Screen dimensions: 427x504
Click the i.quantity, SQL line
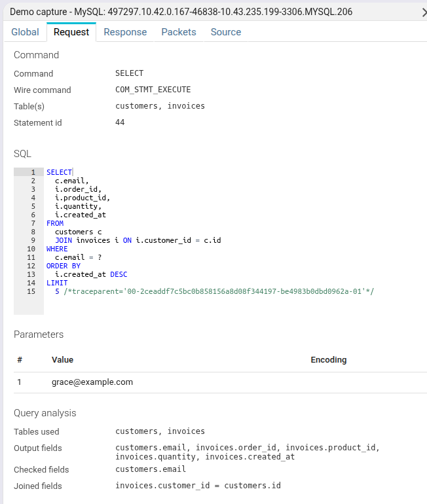(78, 206)
